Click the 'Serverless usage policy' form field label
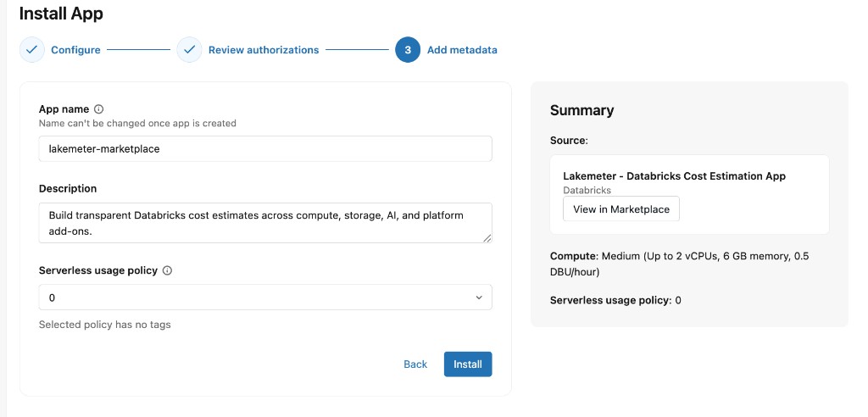Screen dimensions: 868x417 click(x=98, y=271)
